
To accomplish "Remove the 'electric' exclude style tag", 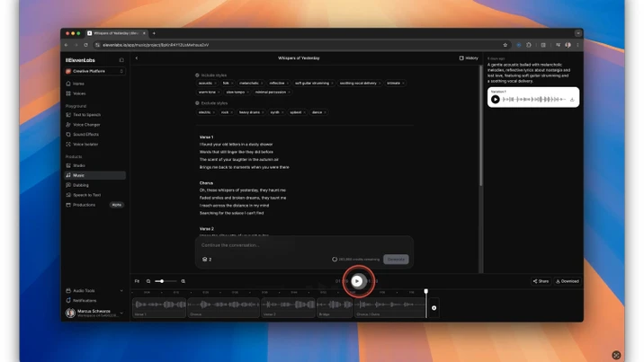I will pyautogui.click(x=214, y=112).
